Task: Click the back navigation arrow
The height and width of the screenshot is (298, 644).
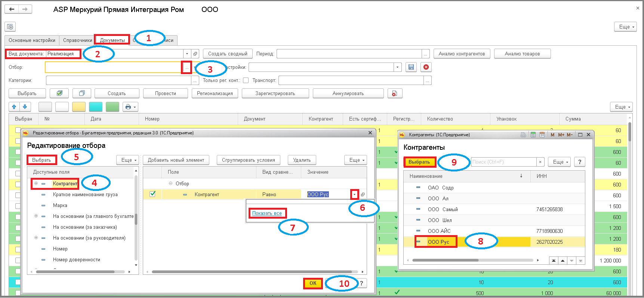Action: tap(12, 9)
